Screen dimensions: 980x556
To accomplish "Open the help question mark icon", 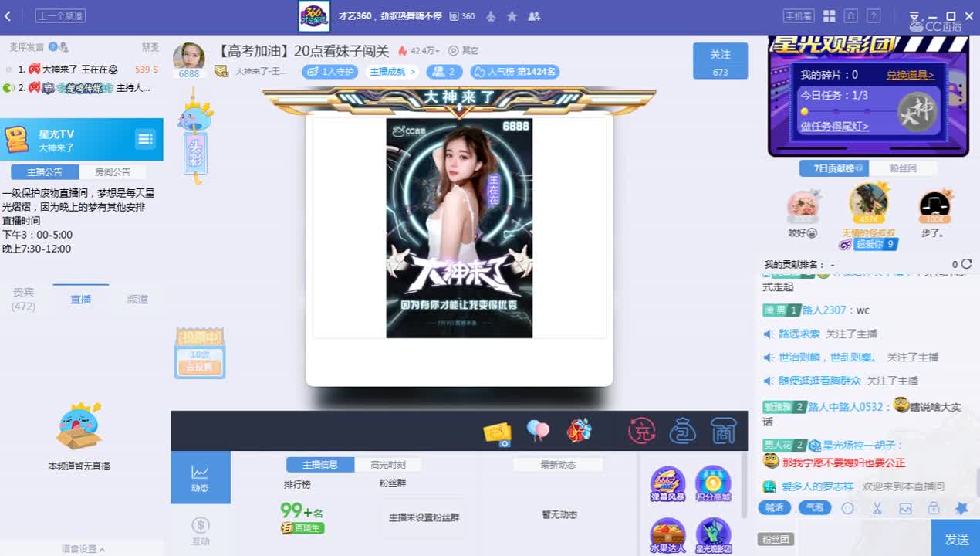I will (874, 16).
